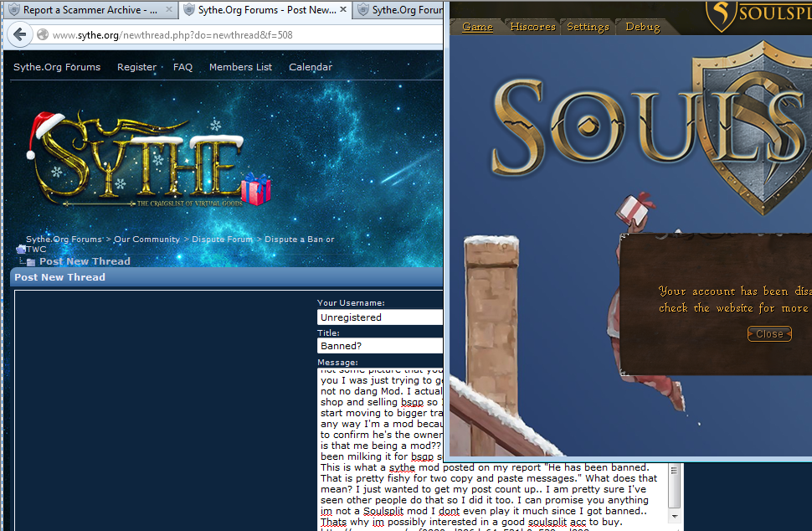Click the Sythe gift box icon

256,188
